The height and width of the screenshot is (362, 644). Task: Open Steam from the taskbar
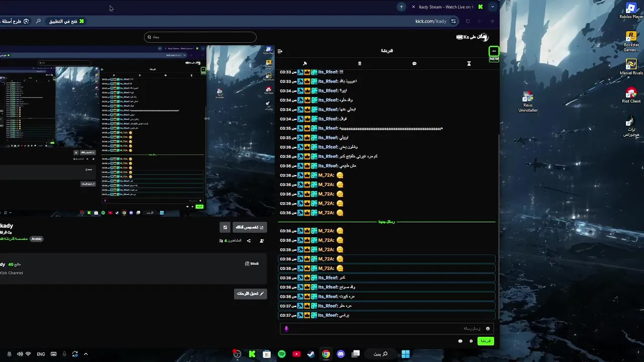pyautogui.click(x=311, y=354)
